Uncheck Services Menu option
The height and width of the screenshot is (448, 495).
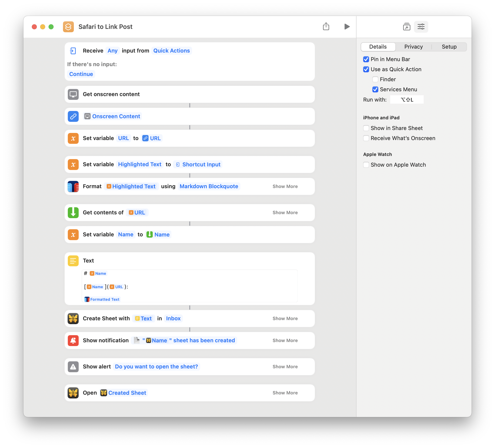pos(375,89)
